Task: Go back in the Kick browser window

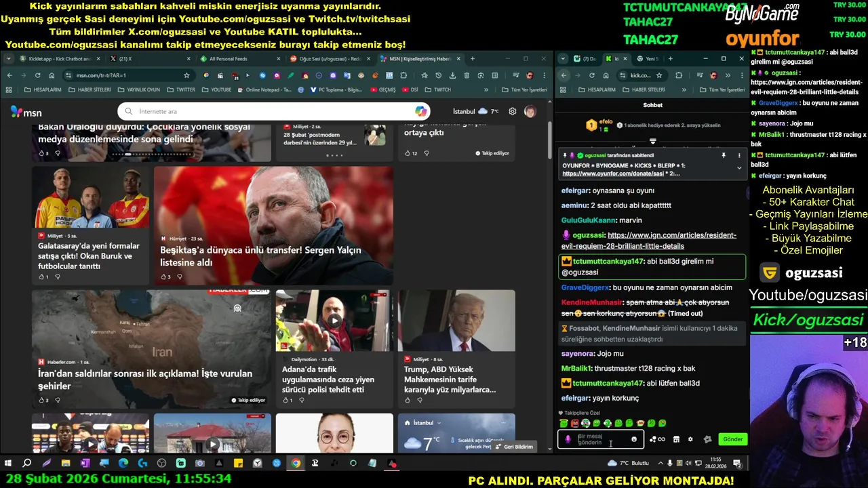Action: 564,75
